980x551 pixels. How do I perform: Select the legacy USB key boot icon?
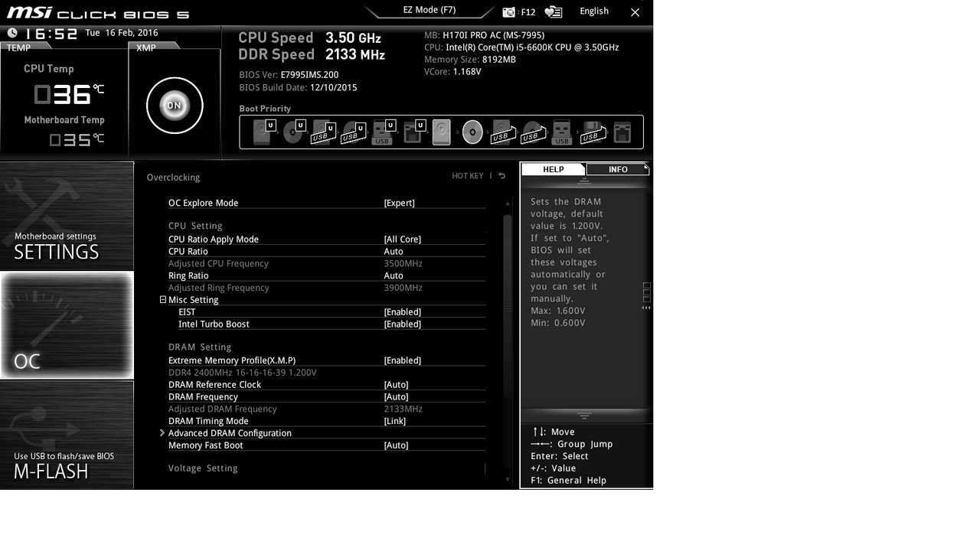[562, 132]
